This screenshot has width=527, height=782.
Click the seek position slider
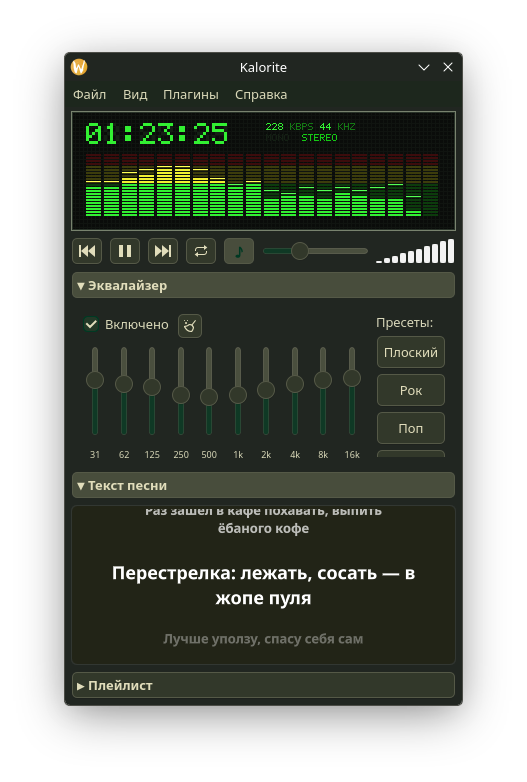click(x=315, y=251)
